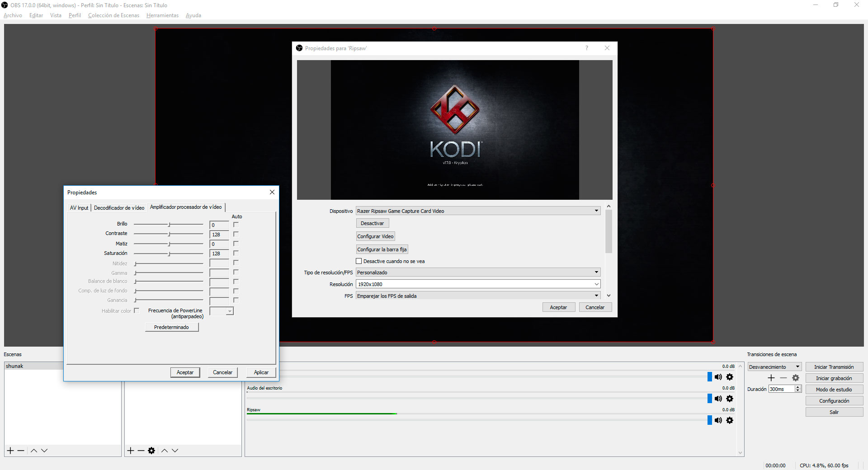Adjust the Contraste slider
Screen dimensions: 868x470
click(169, 234)
